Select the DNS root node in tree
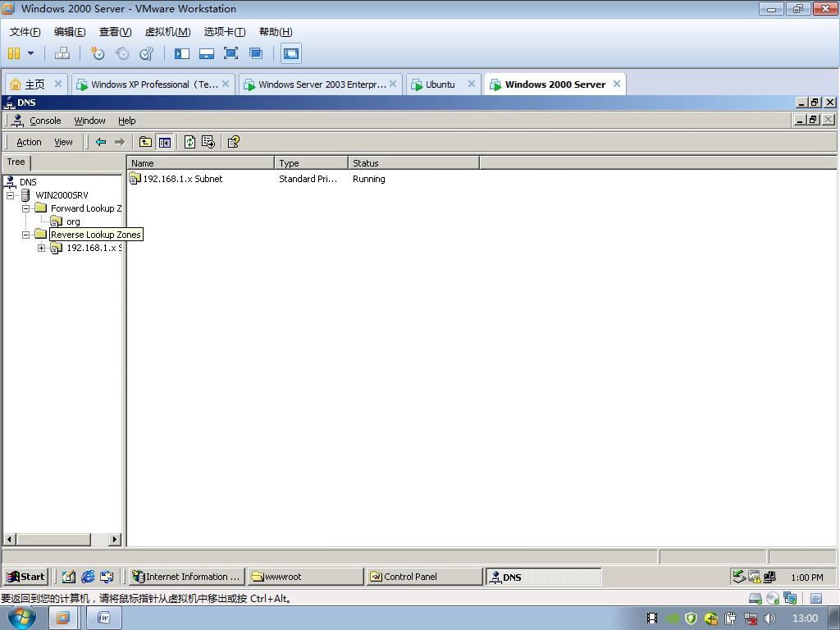 pyautogui.click(x=28, y=182)
